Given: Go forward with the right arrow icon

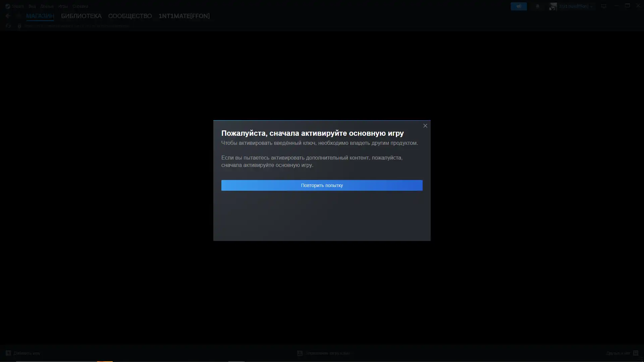Looking at the screenshot, I should [x=18, y=16].
